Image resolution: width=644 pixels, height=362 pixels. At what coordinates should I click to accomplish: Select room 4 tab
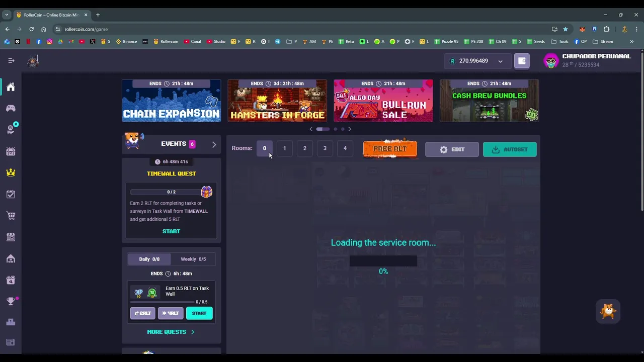coord(345,148)
